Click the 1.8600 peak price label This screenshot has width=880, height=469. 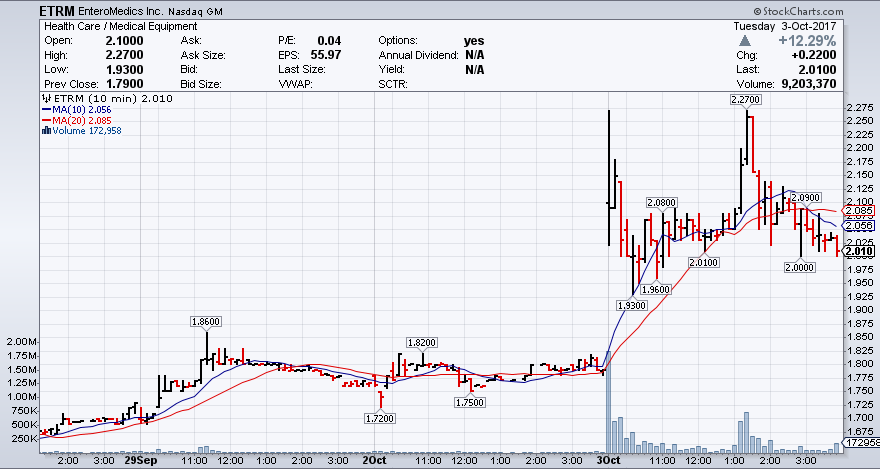(206, 321)
